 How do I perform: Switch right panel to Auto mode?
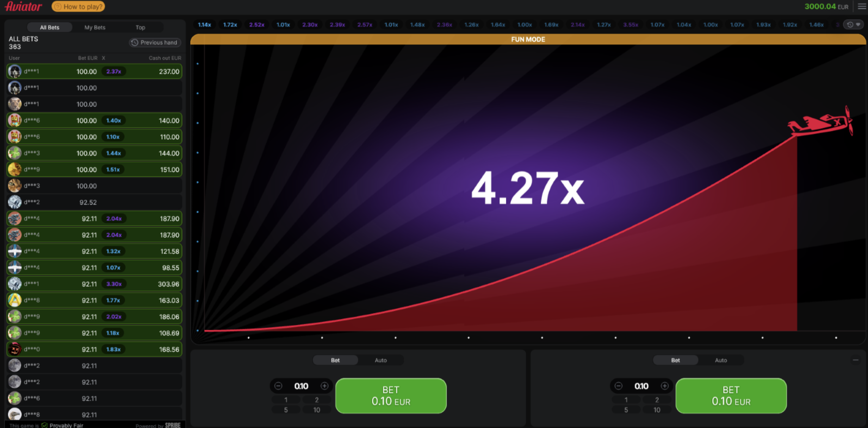[x=721, y=360]
